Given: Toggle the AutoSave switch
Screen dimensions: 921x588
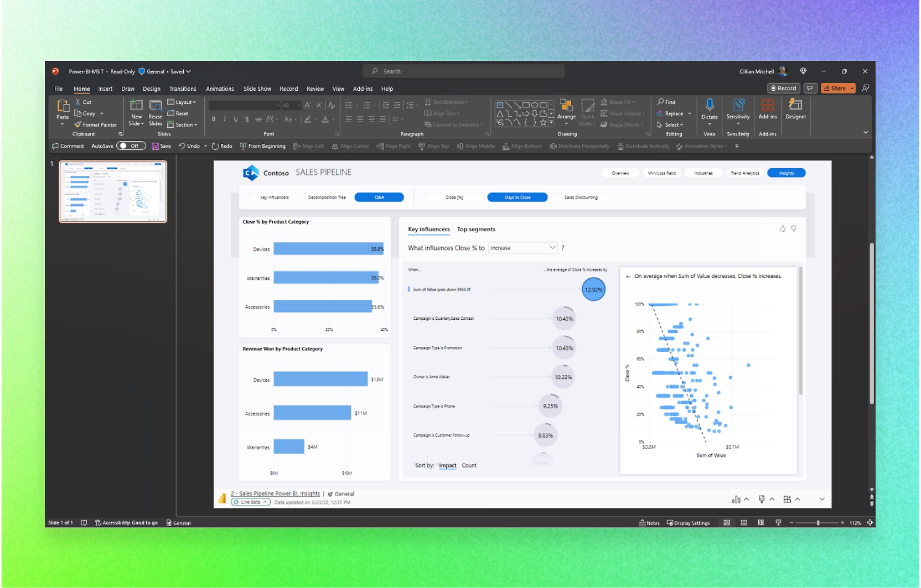Looking at the screenshot, I should pyautogui.click(x=131, y=146).
